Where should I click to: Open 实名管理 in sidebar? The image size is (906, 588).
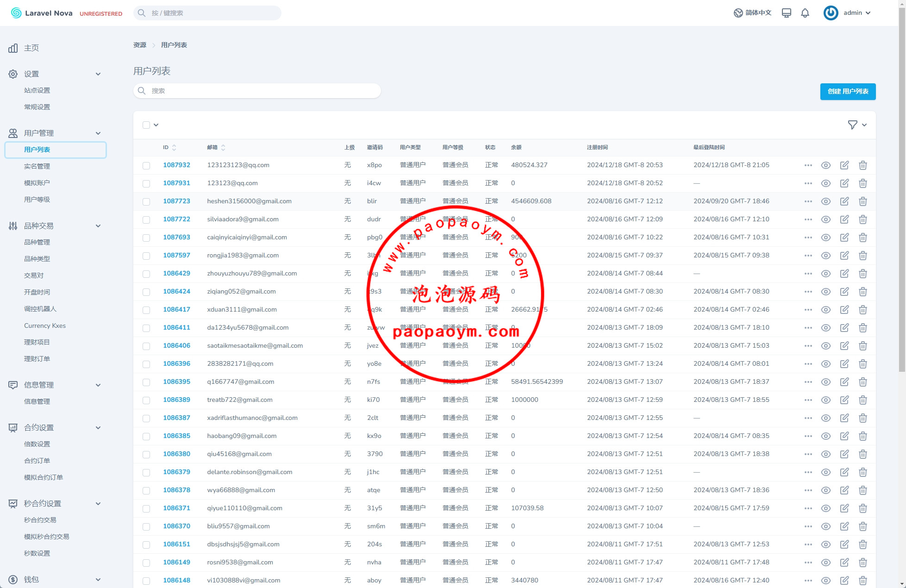(x=37, y=167)
